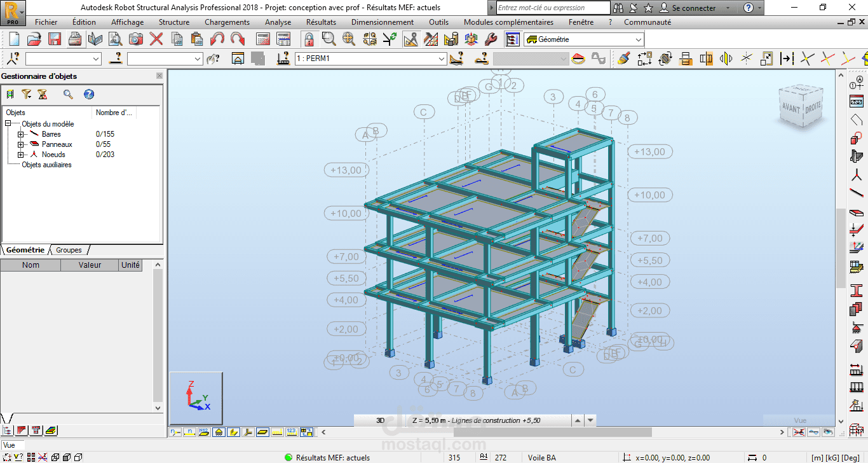
Task: Open the Affichage menu
Action: click(128, 22)
